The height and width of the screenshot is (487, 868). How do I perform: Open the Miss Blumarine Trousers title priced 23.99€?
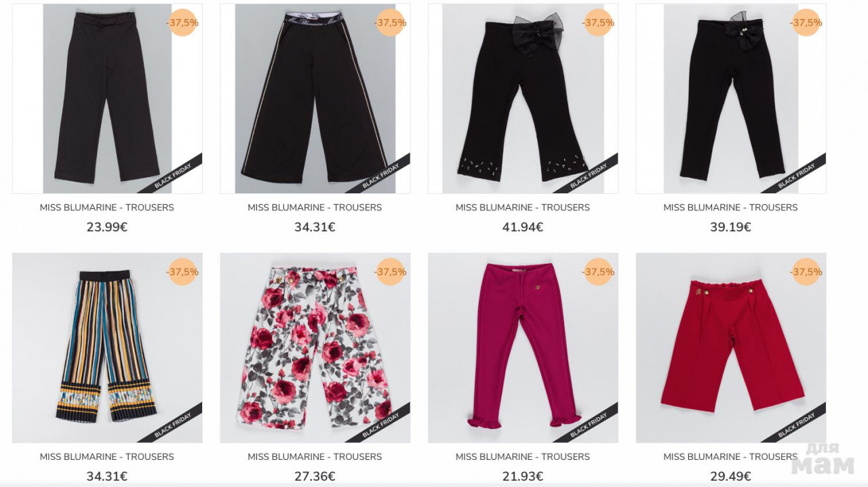point(107,208)
